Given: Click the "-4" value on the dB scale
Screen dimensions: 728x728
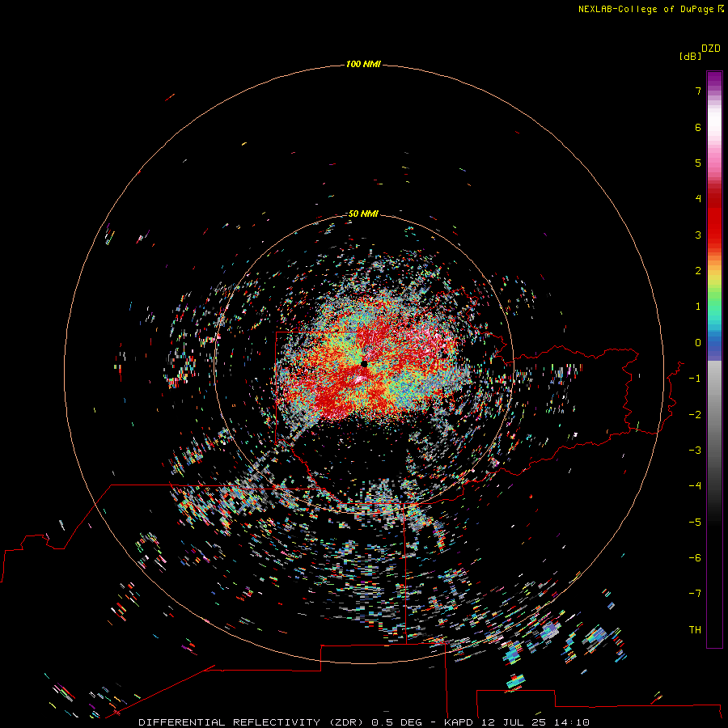Looking at the screenshot, I should (695, 486).
